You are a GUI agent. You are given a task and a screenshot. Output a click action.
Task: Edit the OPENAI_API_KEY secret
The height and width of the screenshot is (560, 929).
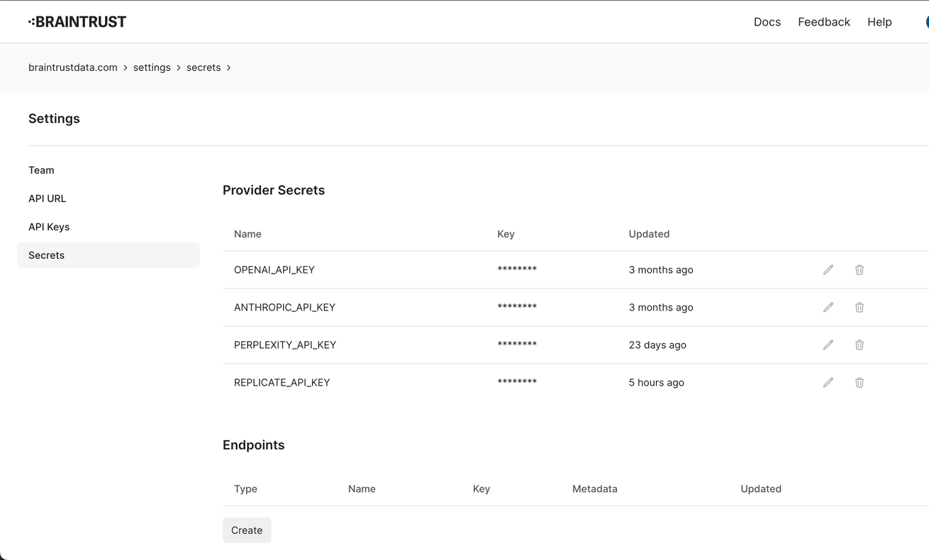[x=828, y=269]
